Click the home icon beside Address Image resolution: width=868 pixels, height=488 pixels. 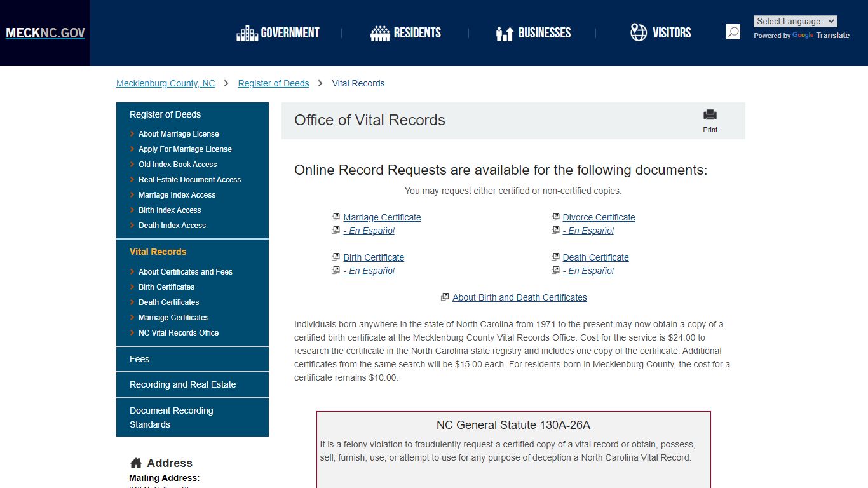pyautogui.click(x=136, y=463)
